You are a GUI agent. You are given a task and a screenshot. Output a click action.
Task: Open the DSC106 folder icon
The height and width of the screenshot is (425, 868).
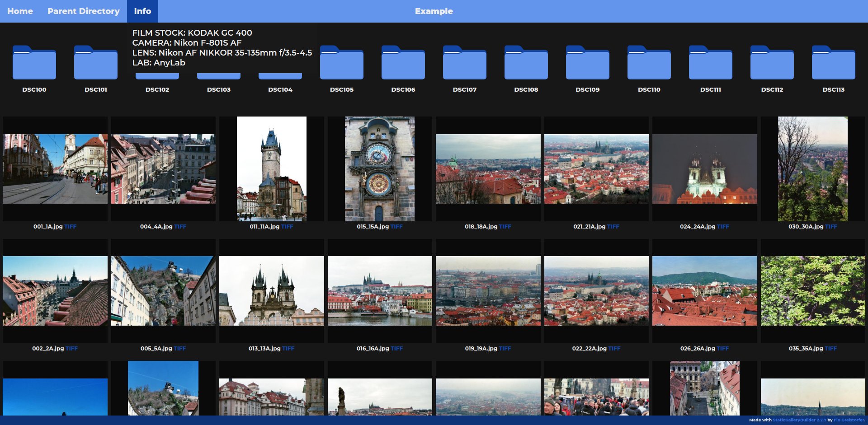(403, 63)
